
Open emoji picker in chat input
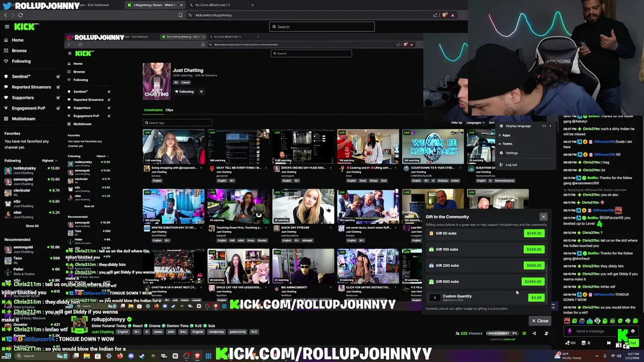tap(633, 331)
